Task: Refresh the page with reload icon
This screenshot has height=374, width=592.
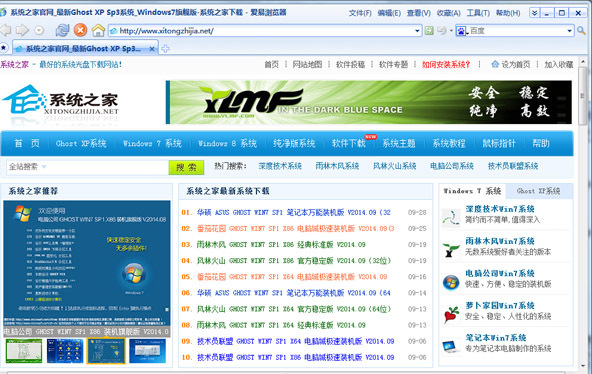Action: pyautogui.click(x=62, y=30)
